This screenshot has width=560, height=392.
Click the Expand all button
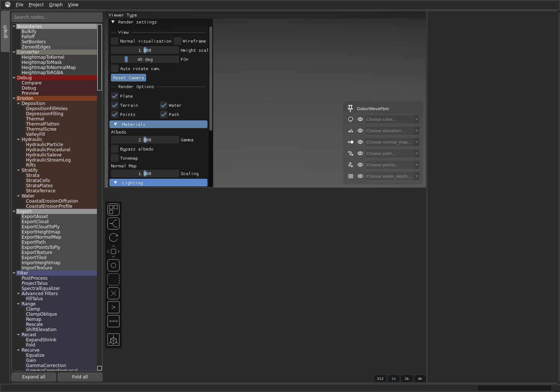pos(34,377)
